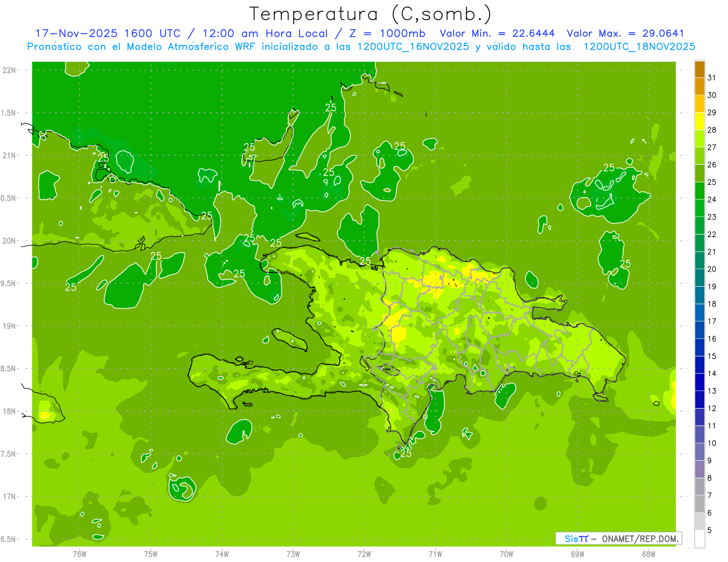
Task: Click the '14' color bar label
Action: [712, 373]
